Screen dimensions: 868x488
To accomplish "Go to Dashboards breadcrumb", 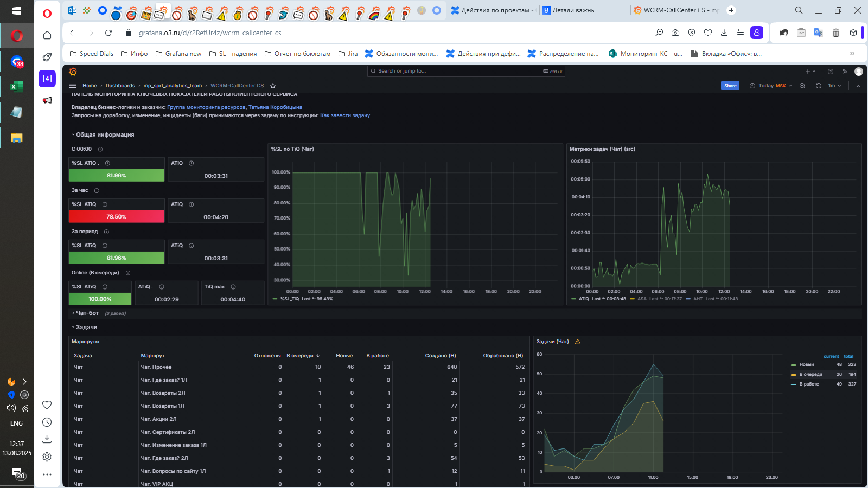I will coord(120,86).
